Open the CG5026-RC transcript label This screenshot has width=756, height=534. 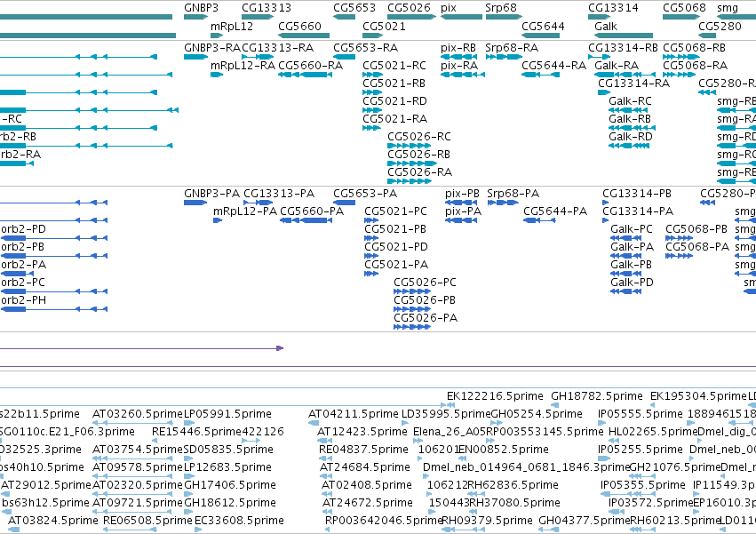[419, 137]
